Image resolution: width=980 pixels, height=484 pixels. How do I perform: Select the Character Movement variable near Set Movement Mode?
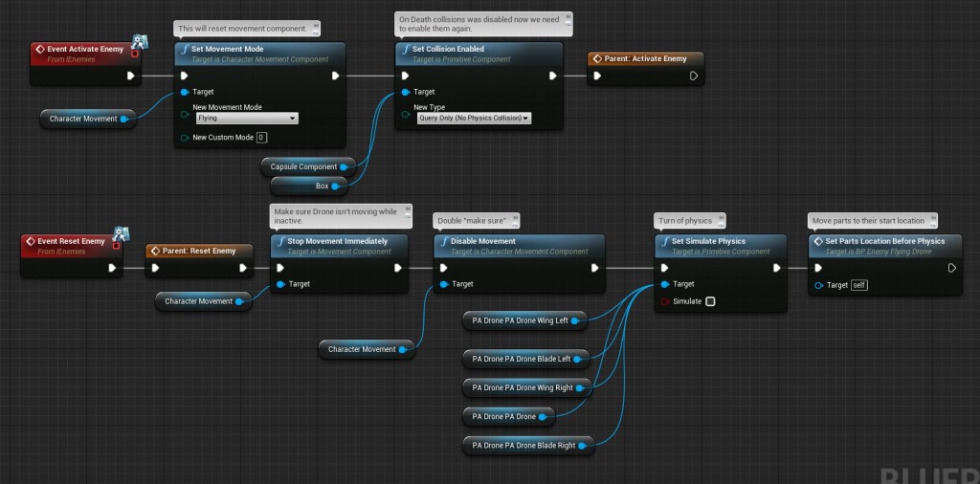click(87, 119)
